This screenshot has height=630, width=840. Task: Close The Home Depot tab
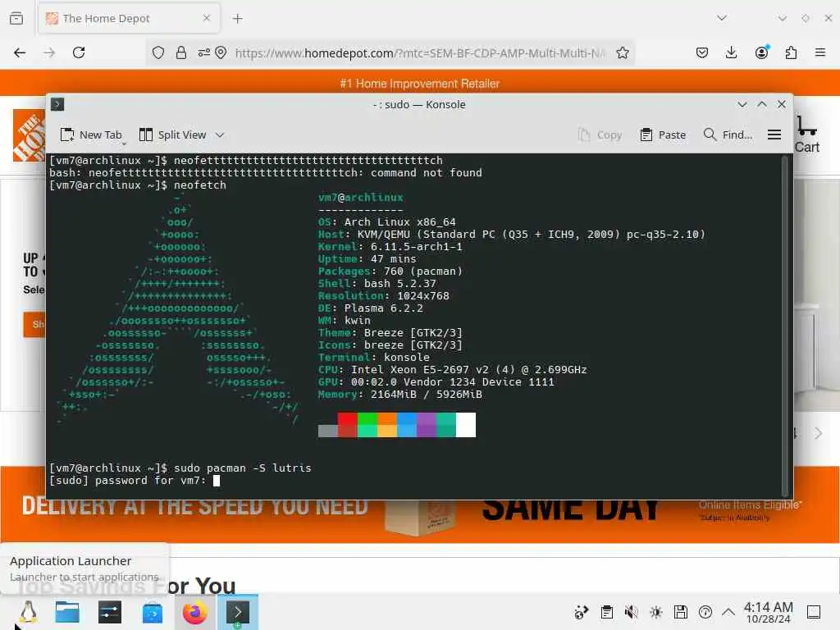207,18
